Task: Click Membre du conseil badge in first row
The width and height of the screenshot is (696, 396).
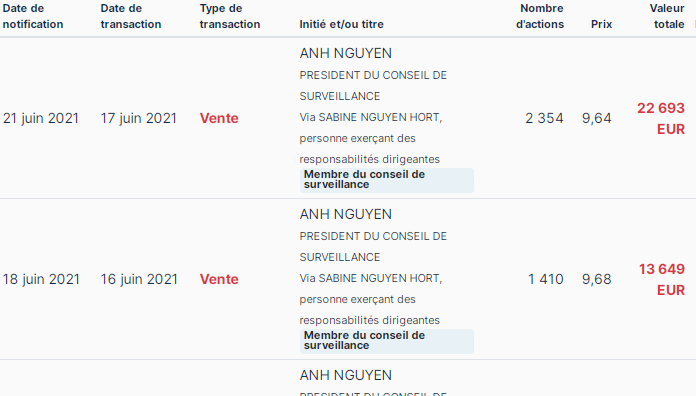Action: tap(387, 180)
